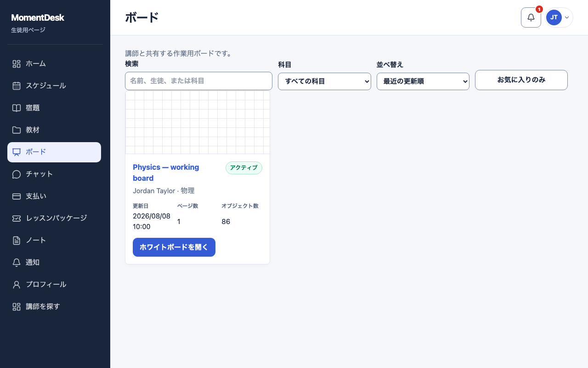Open 通知 menu item in sidebar
This screenshot has width=588, height=368.
coord(54,263)
